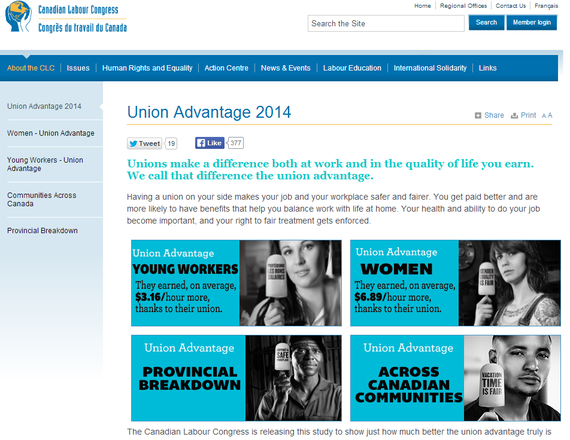Go to Action Centre menu
The height and width of the screenshot is (440, 570).
pos(226,68)
